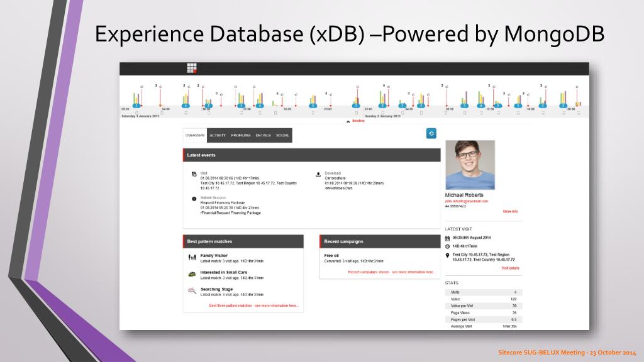Switch to the Overview tab
The width and height of the screenshot is (644, 362).
click(x=195, y=136)
